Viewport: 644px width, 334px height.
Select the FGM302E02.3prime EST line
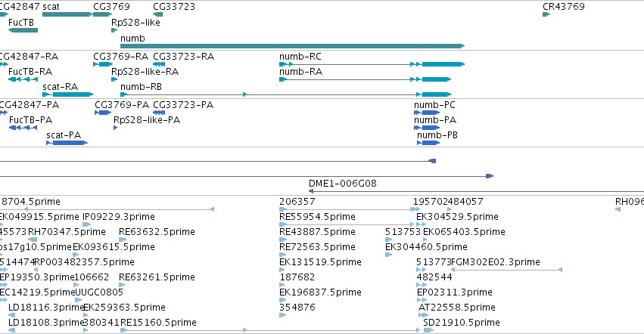pyautogui.click(x=506, y=270)
